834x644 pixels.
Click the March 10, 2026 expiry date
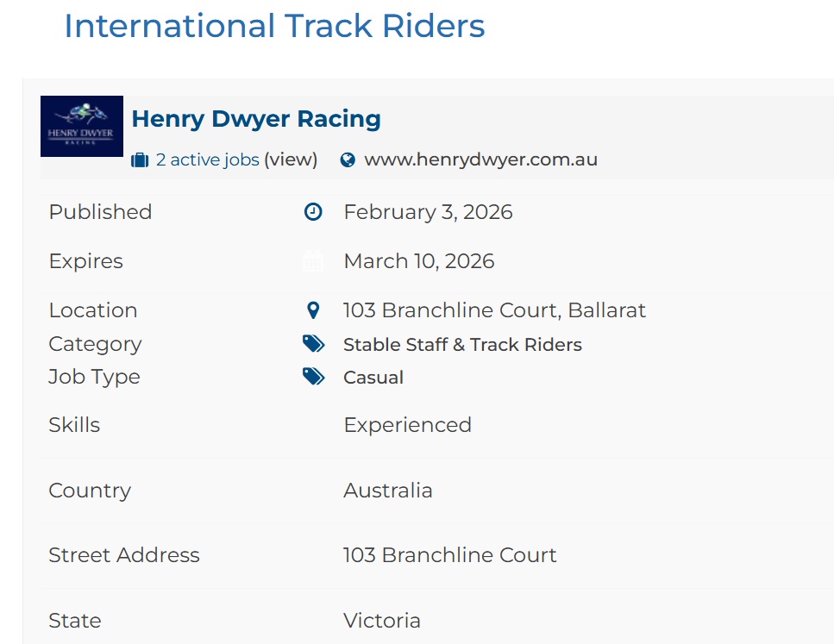tap(419, 261)
